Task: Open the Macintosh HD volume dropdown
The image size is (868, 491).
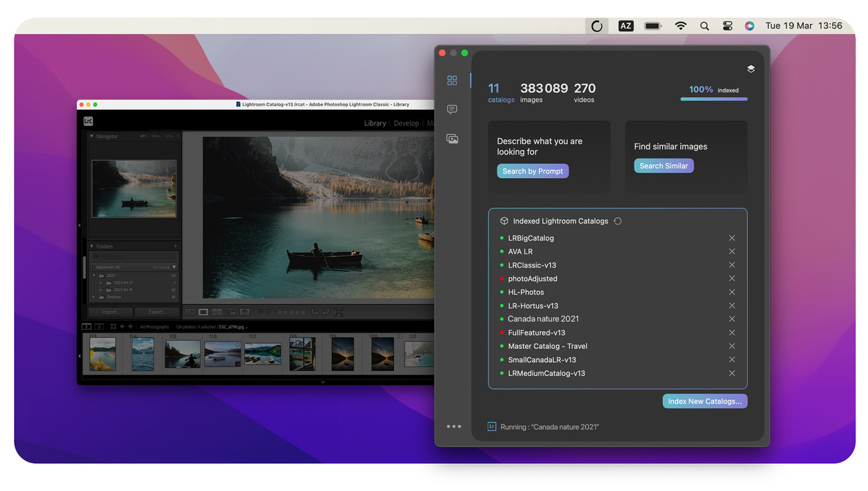Action: (x=174, y=267)
